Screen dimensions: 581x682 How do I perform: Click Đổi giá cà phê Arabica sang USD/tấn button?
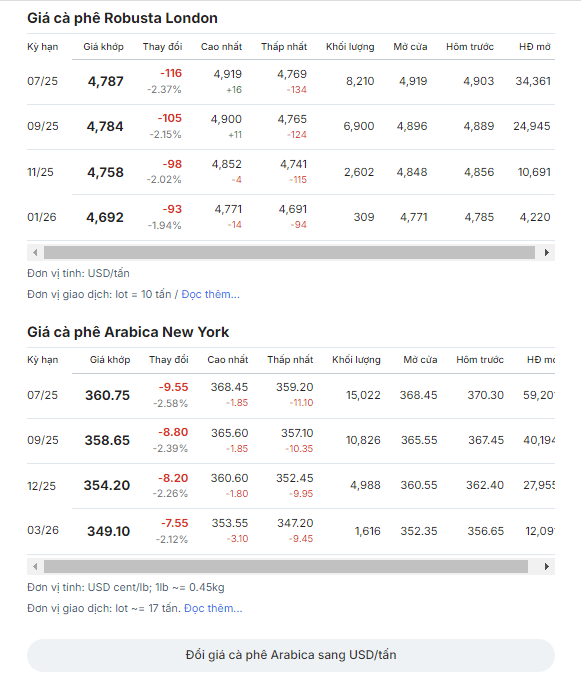coord(290,655)
